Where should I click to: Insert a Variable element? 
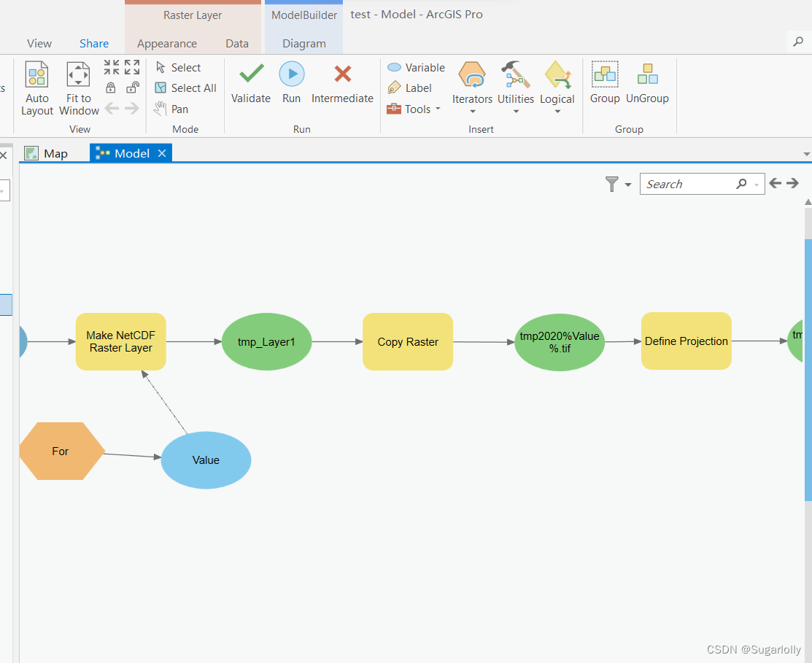pos(416,68)
